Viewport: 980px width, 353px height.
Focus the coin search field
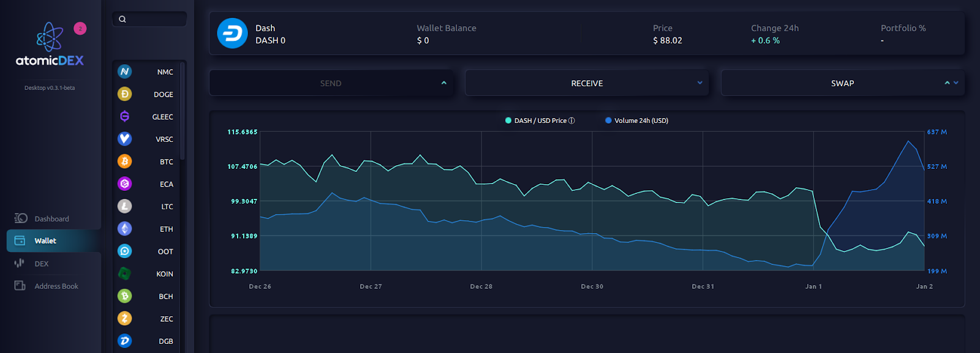[149, 19]
